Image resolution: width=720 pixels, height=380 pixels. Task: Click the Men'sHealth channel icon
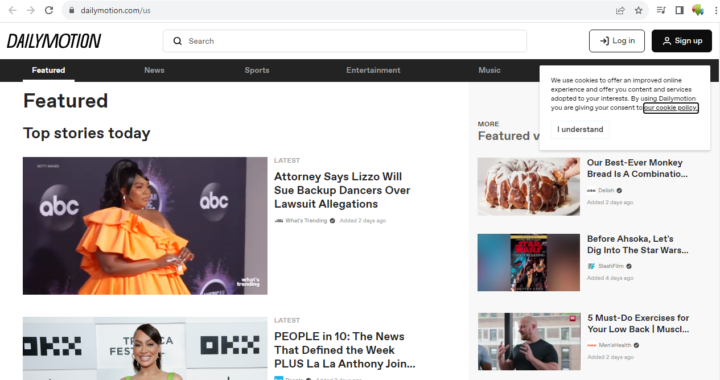point(592,345)
